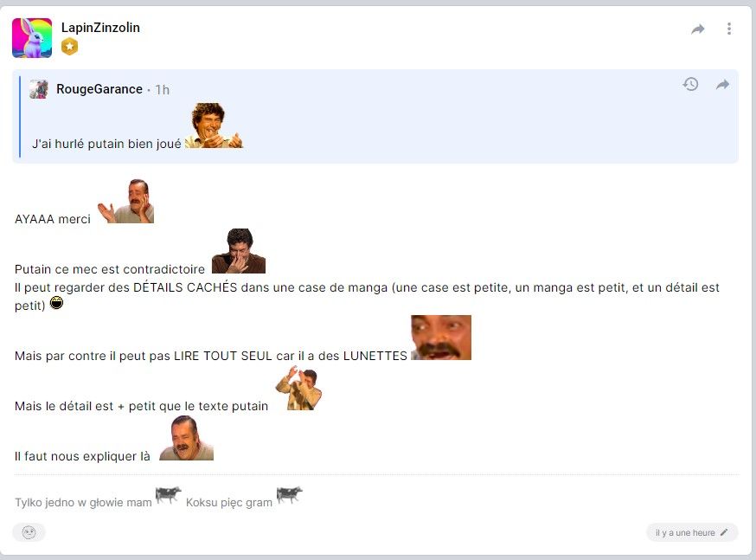Click the first cow emoji in the signature

[x=169, y=495]
